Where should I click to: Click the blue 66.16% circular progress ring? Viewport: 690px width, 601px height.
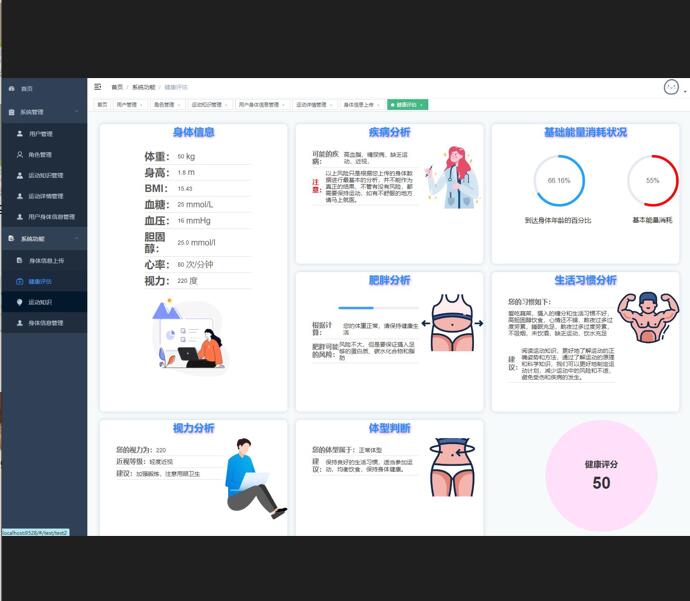[x=559, y=180]
